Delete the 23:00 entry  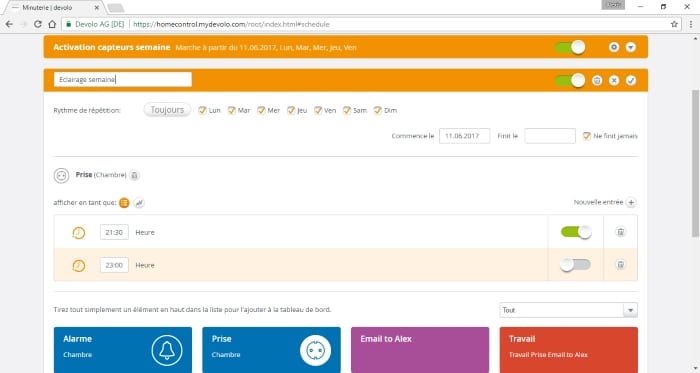point(621,265)
